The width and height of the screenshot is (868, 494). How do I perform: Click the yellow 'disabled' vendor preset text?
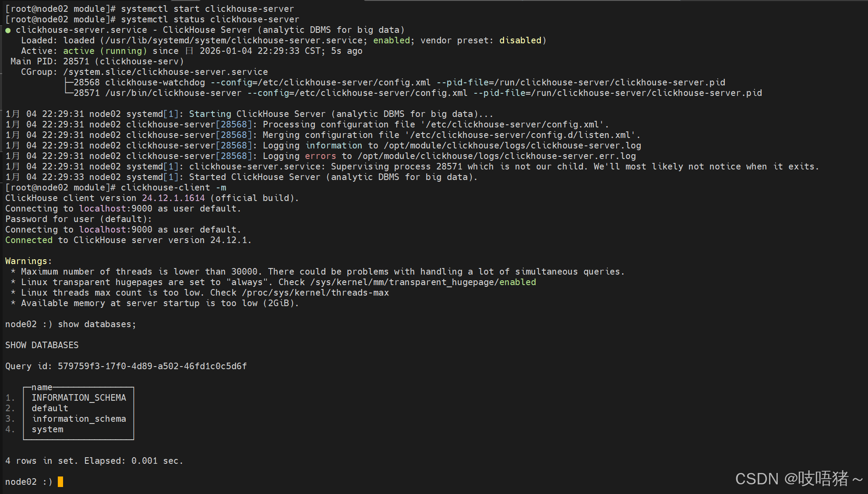(520, 40)
